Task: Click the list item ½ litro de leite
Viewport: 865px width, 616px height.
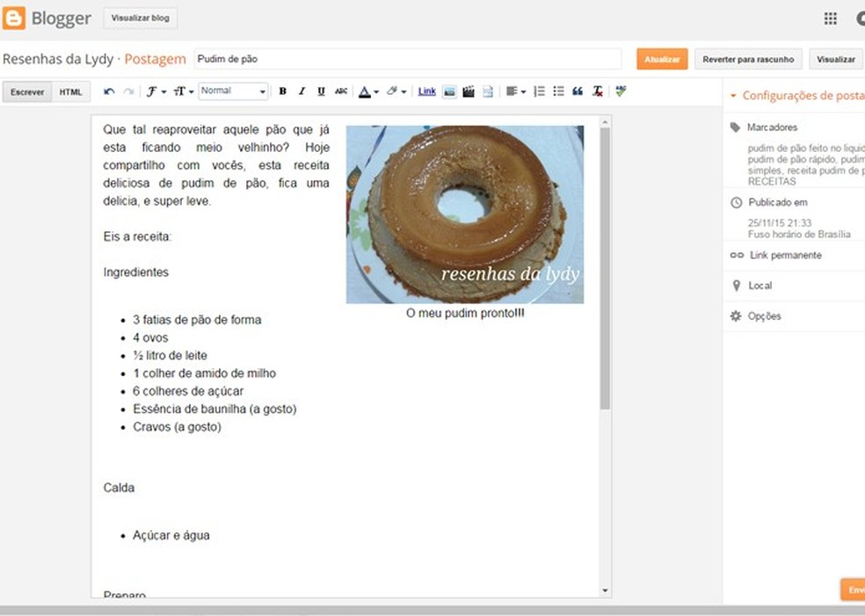Action: [x=170, y=356]
